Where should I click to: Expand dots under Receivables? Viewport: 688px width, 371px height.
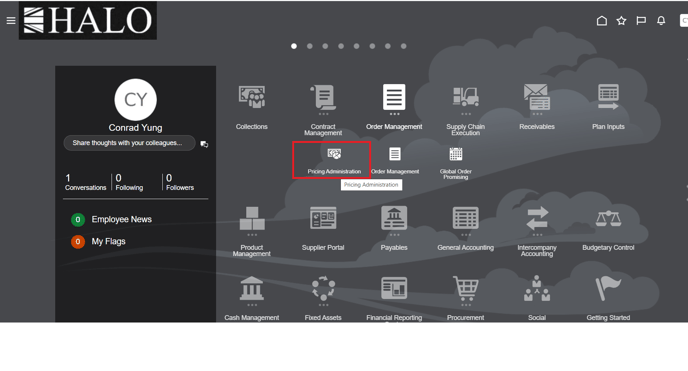coord(537,114)
